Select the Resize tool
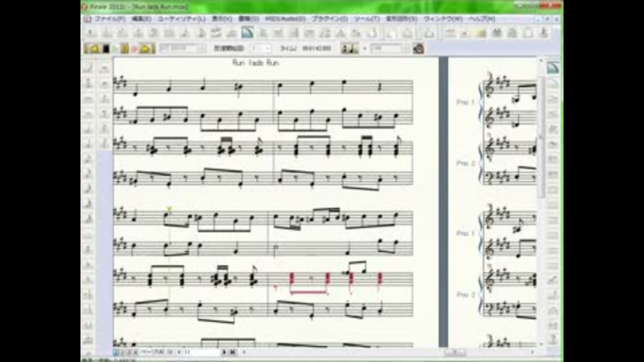The width and height of the screenshot is (644, 362). click(356, 33)
